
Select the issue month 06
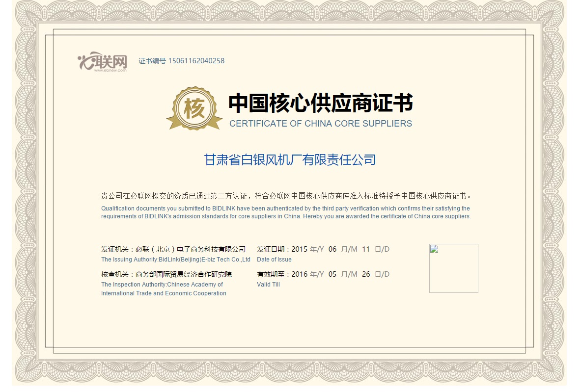coord(332,249)
